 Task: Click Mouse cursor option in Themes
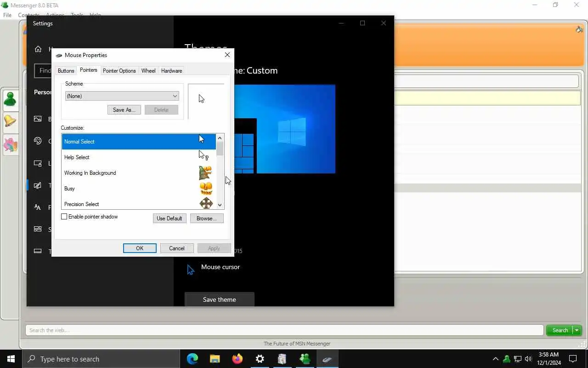click(213, 268)
